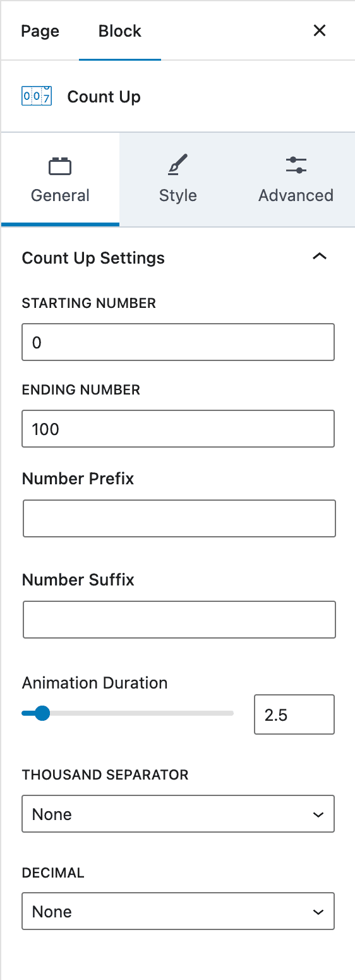The image size is (355, 980).
Task: Switch to the Block tab
Action: [120, 31]
